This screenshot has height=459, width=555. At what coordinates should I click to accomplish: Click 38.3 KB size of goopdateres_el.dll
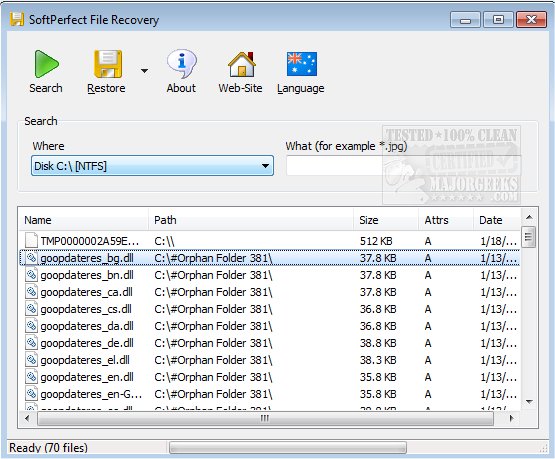click(378, 360)
